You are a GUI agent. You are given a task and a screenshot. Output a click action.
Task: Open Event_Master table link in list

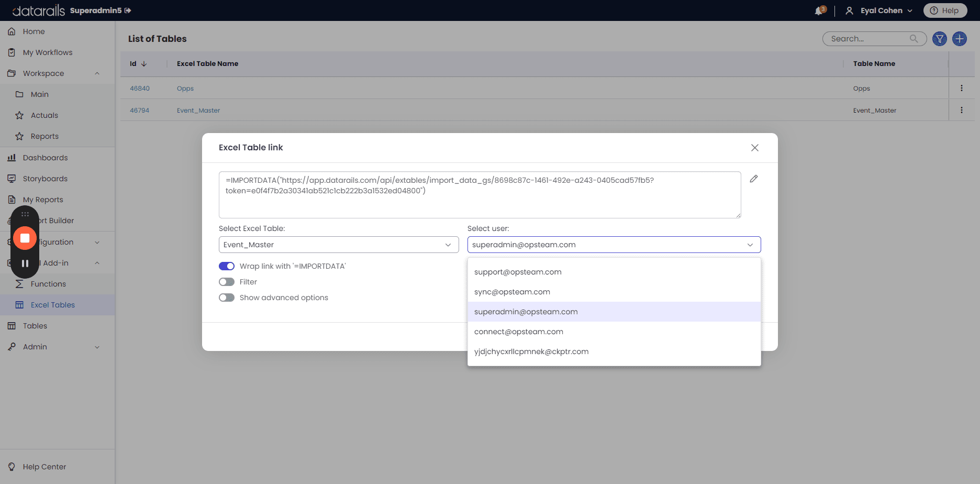[198, 111]
